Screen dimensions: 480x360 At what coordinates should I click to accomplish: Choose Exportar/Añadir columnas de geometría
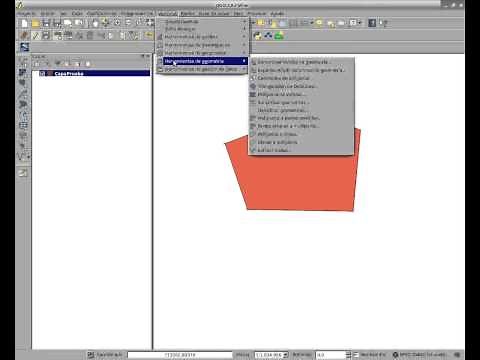point(301,70)
